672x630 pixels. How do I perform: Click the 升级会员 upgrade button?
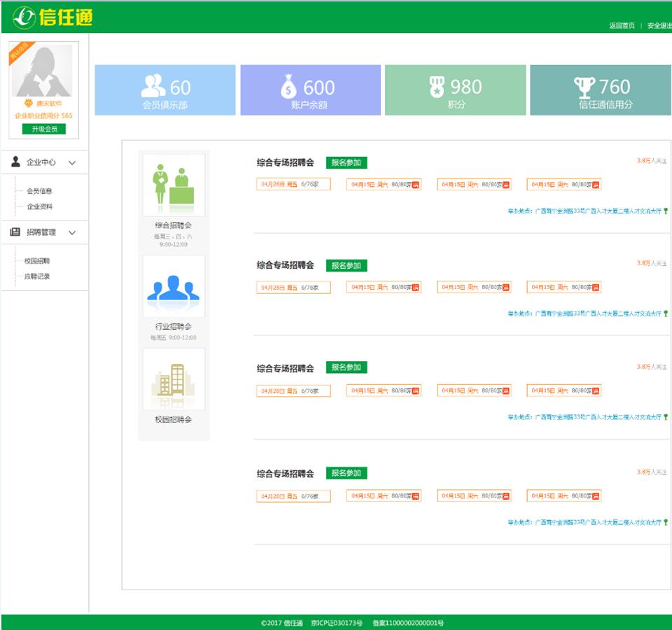point(43,129)
